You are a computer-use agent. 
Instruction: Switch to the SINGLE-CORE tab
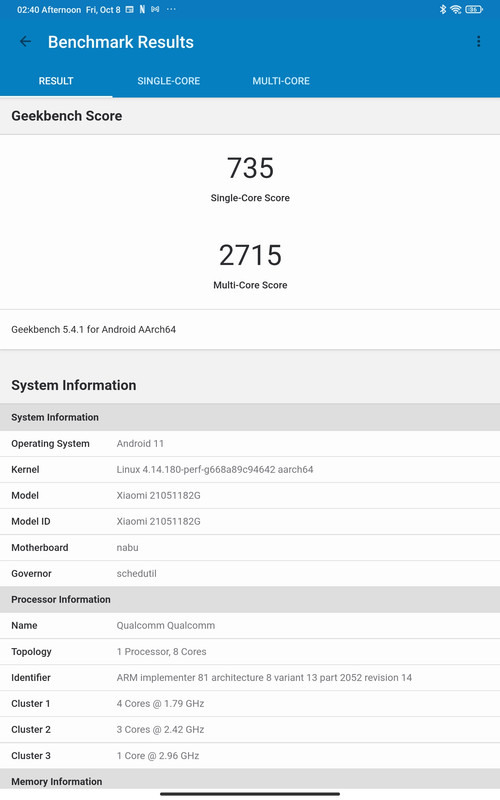click(168, 81)
